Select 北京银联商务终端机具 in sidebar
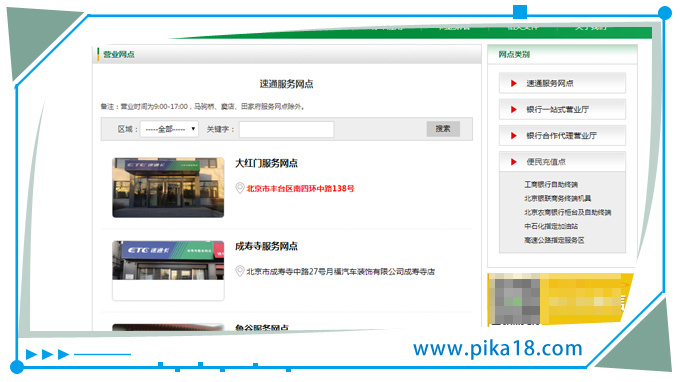 [x=558, y=199]
